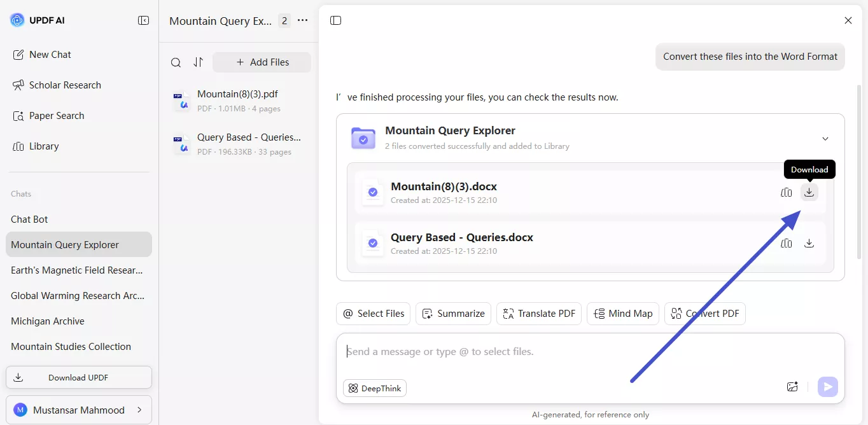Click the search icon in files panel
Image resolution: width=868 pixels, height=425 pixels.
[176, 62]
